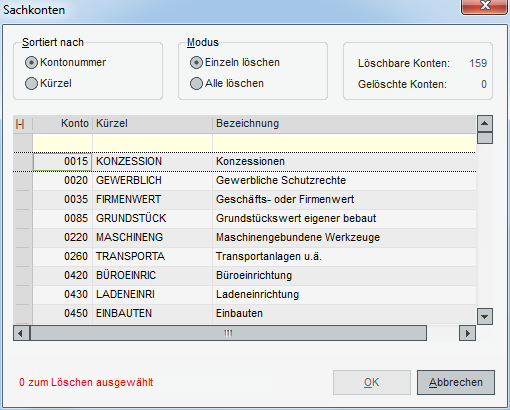
Task: Click the table corner column-fit icon
Action: (x=20, y=124)
